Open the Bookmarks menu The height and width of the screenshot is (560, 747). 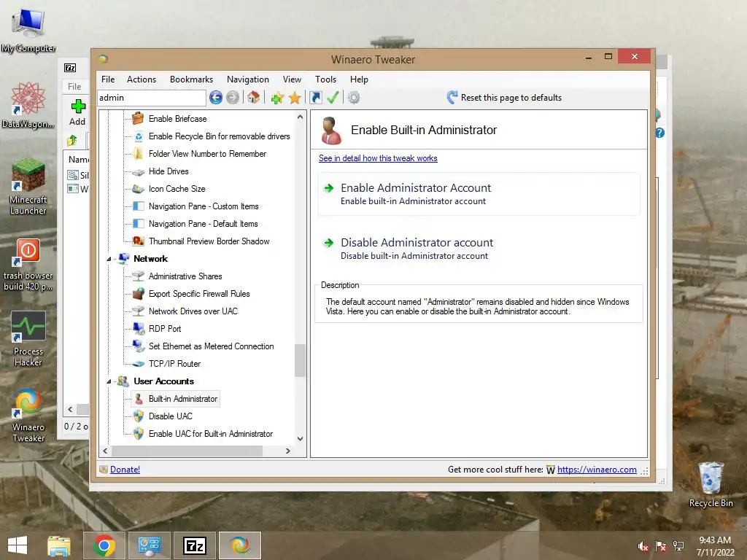[192, 79]
